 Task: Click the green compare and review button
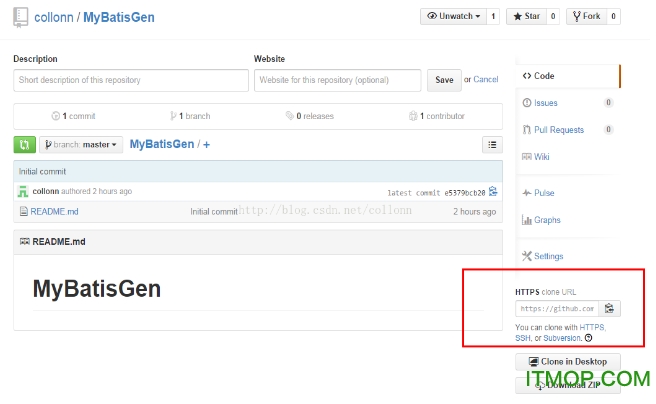(24, 145)
